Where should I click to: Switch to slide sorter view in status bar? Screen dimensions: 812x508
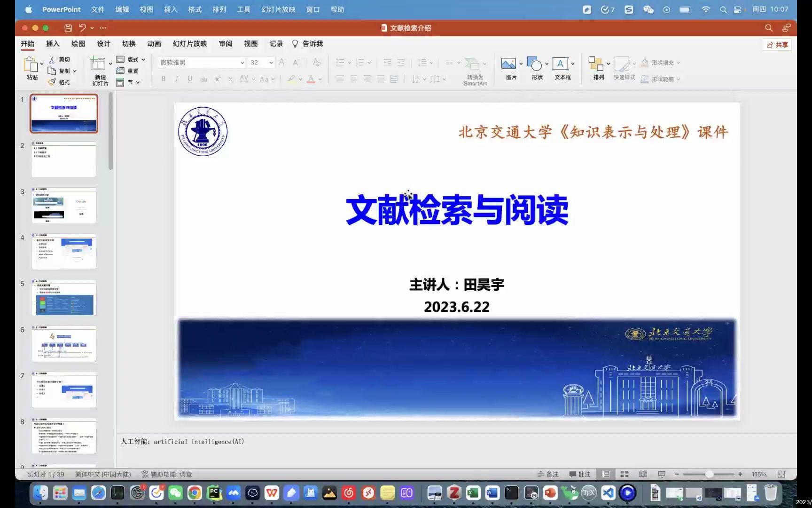coord(624,474)
